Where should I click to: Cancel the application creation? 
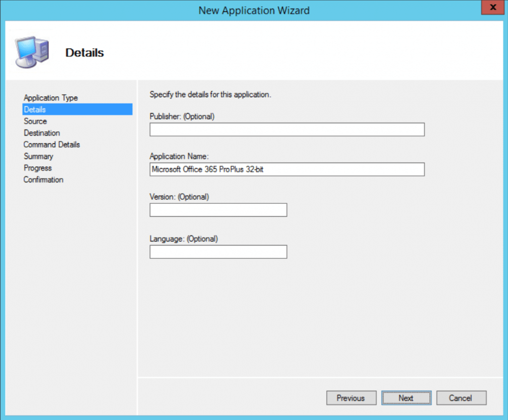461,398
